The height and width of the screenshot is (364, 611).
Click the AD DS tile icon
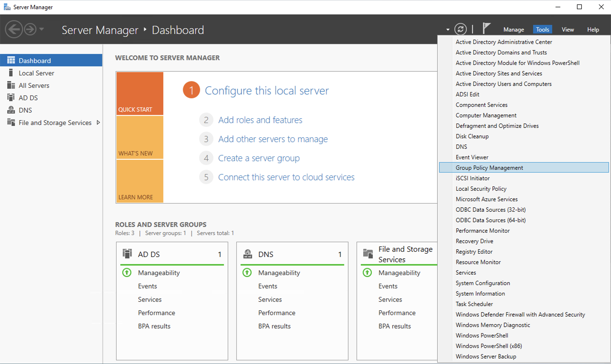point(127,254)
